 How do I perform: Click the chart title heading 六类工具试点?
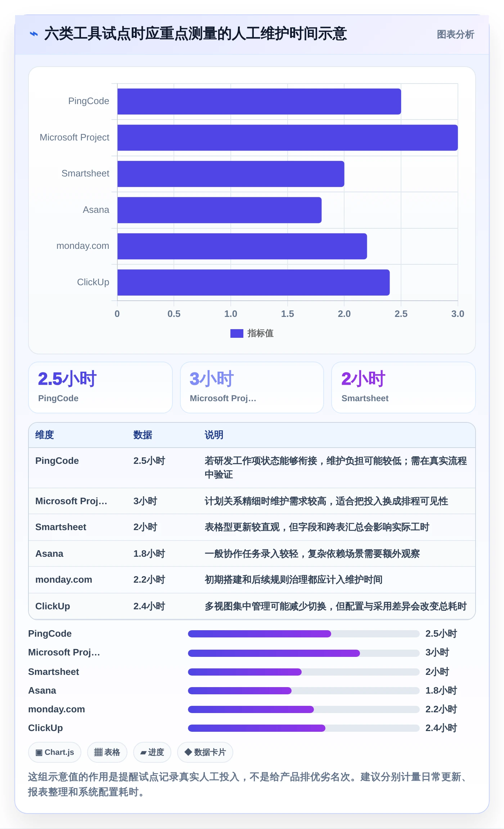pos(195,34)
